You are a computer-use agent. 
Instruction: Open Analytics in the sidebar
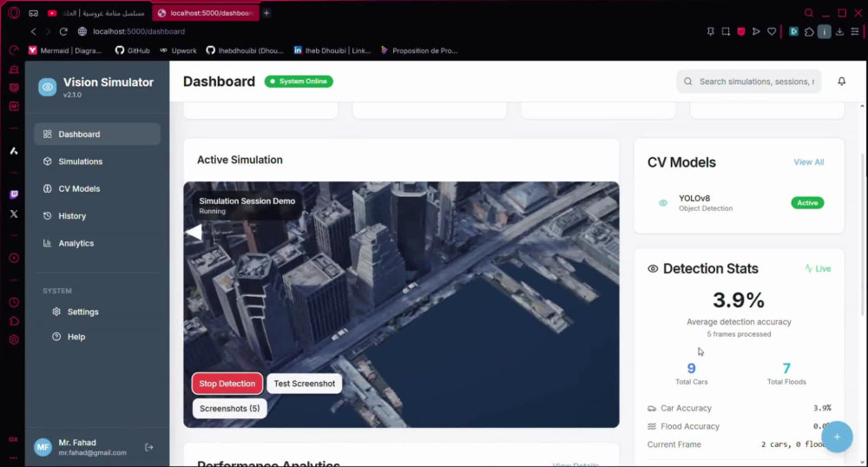click(97, 243)
